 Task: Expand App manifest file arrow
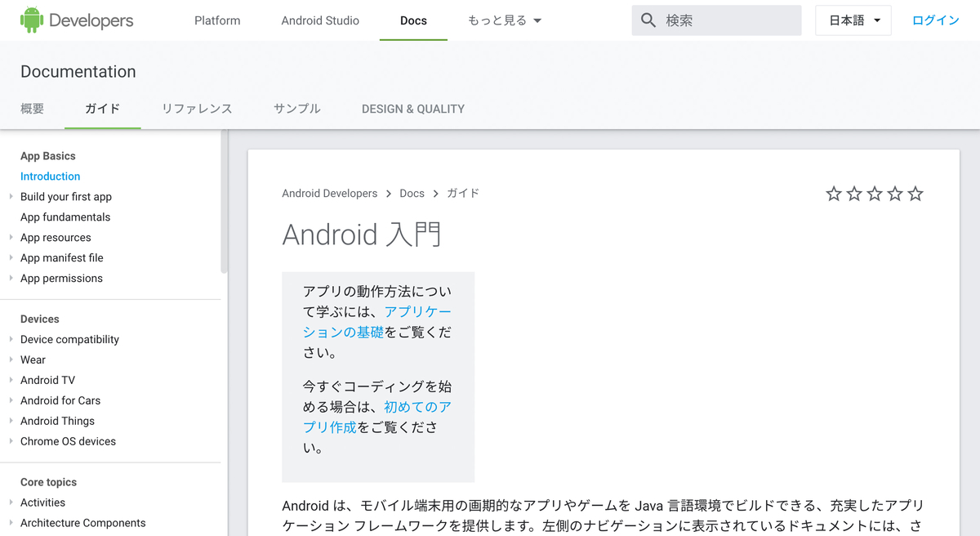pos(11,257)
